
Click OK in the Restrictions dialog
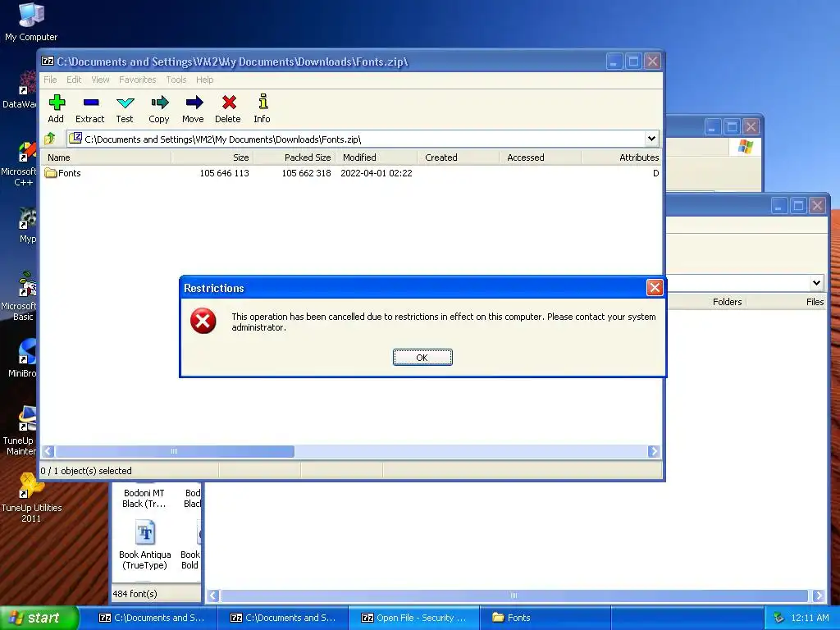(422, 358)
